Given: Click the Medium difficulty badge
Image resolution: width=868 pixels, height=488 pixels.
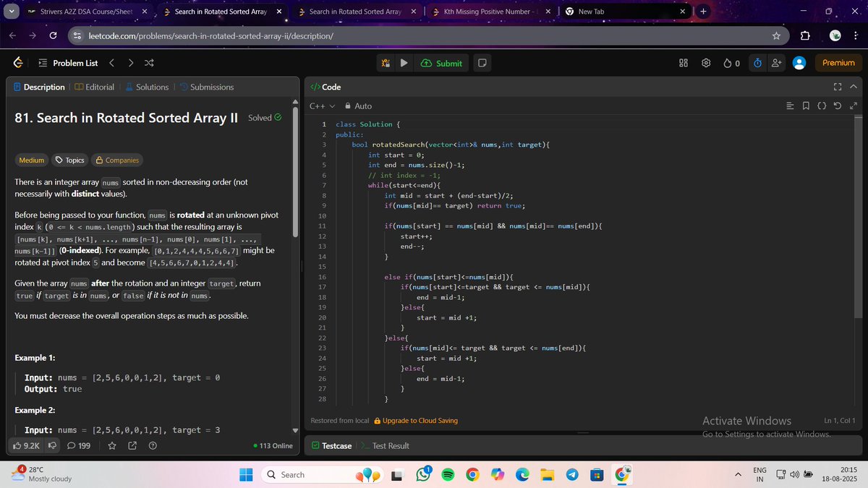Looking at the screenshot, I should [x=31, y=160].
